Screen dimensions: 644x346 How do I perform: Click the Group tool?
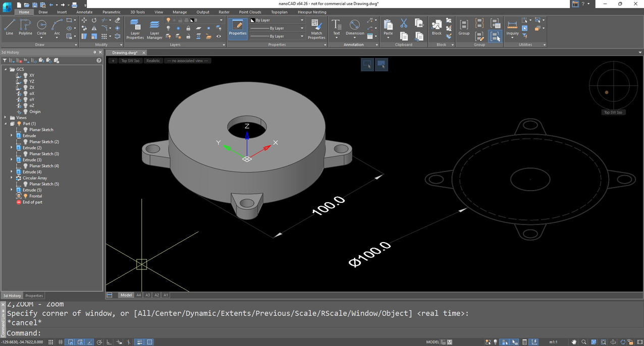pyautogui.click(x=464, y=27)
